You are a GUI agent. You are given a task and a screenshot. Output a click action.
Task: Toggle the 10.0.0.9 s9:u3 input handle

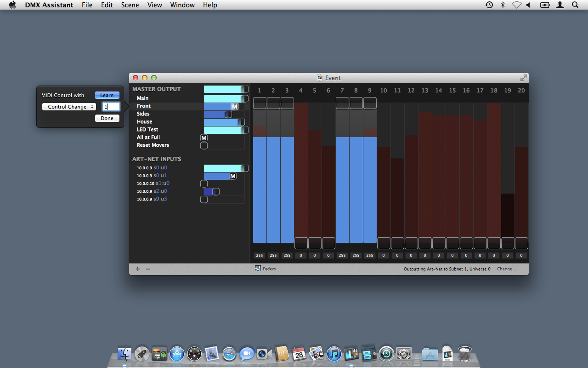click(x=204, y=200)
